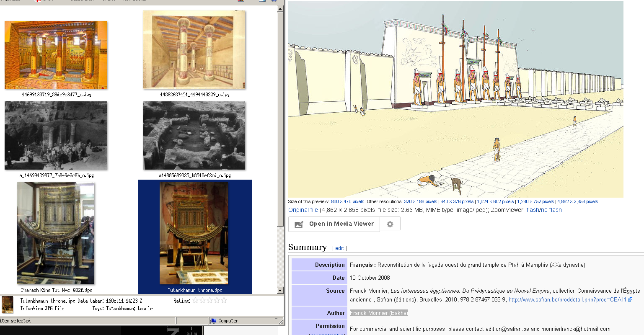
Task: Click the selected Tutankhamun_throne.jpg thumbnail image
Action: pyautogui.click(x=194, y=233)
